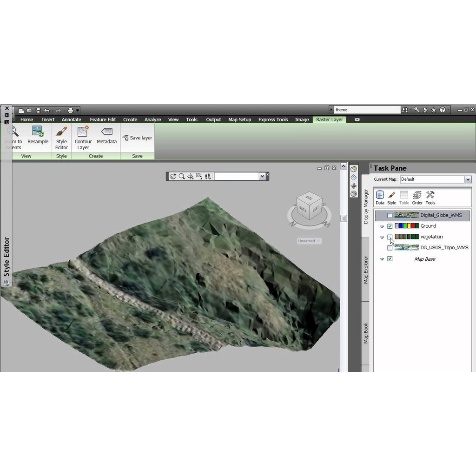The width and height of the screenshot is (476, 476).
Task: Switch to the Home ribbon tab
Action: coord(26,119)
